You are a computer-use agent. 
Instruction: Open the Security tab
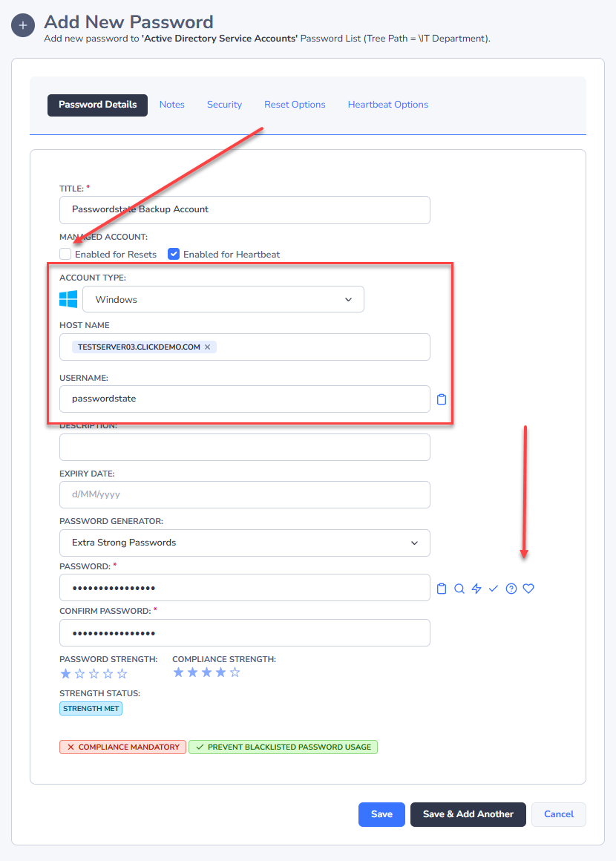(224, 105)
